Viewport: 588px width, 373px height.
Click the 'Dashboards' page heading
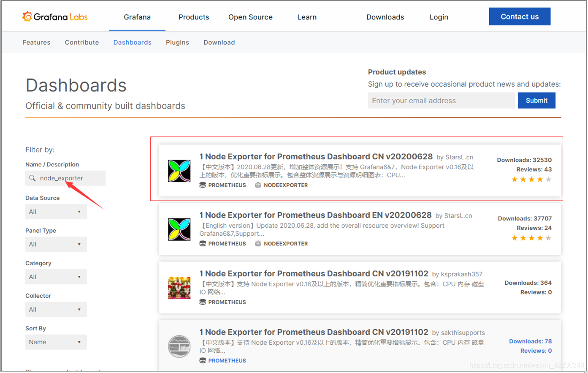[x=76, y=85]
